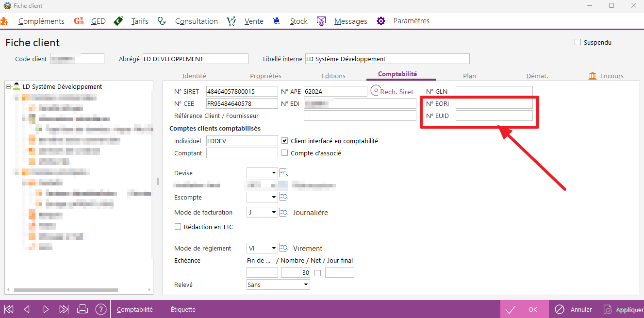Switch to the Identité tab
The width and height of the screenshot is (644, 318).
pos(194,76)
